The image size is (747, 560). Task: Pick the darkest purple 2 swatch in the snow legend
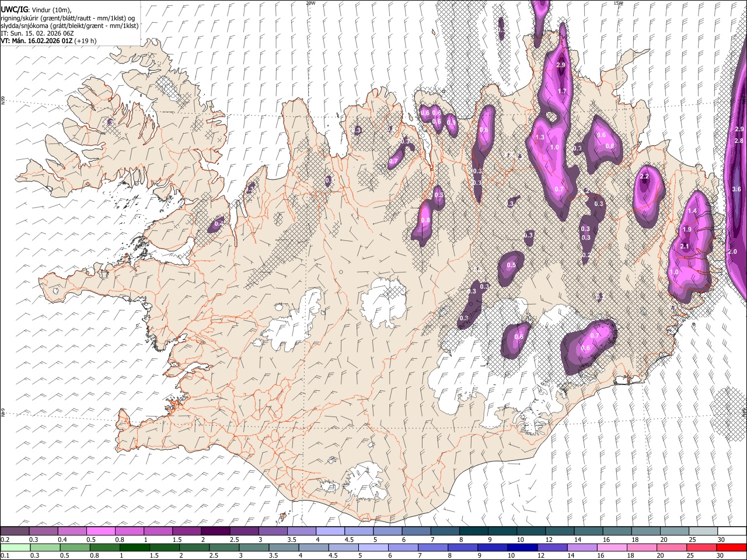[215, 531]
